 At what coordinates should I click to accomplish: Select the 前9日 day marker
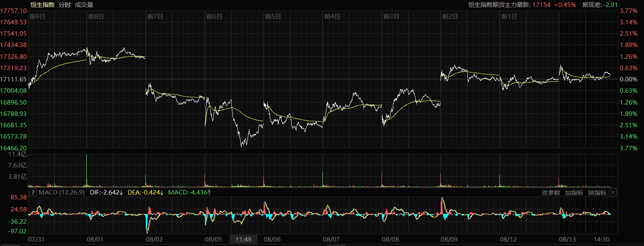tap(37, 17)
